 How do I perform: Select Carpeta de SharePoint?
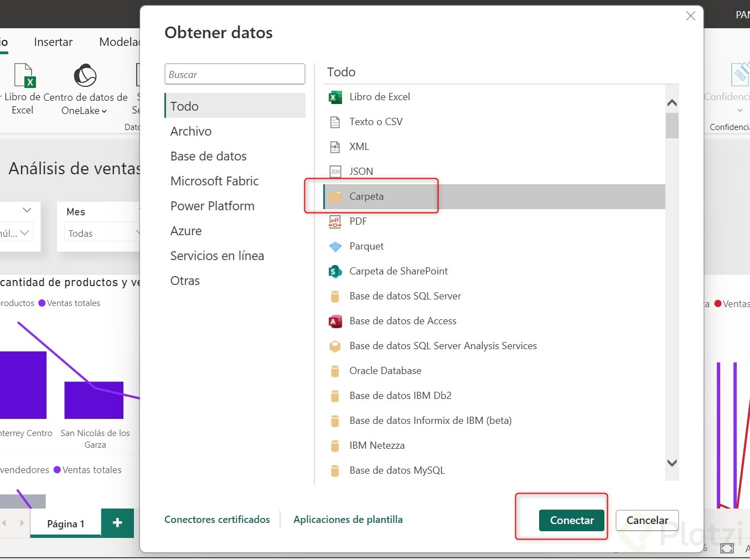pos(399,271)
